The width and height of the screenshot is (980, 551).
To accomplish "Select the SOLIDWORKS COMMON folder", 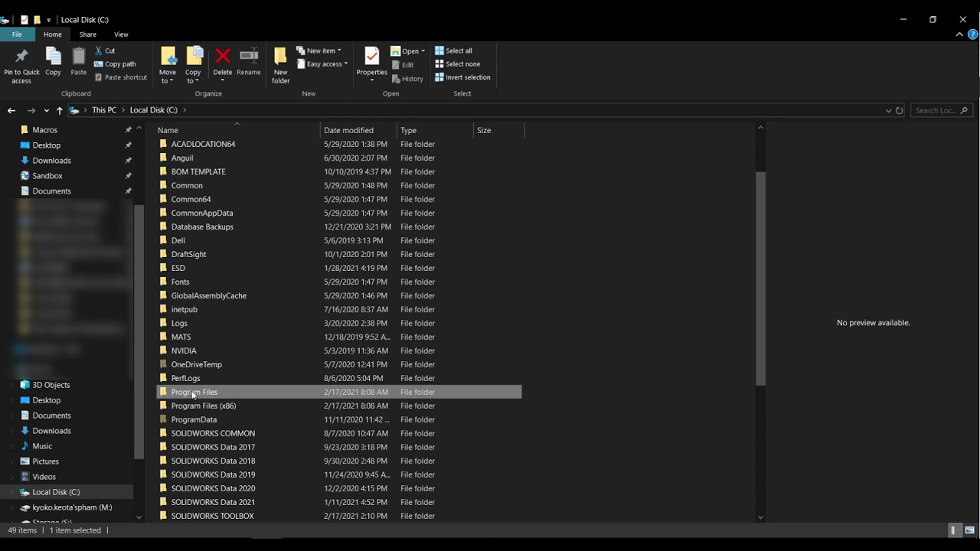I will click(x=338, y=433).
